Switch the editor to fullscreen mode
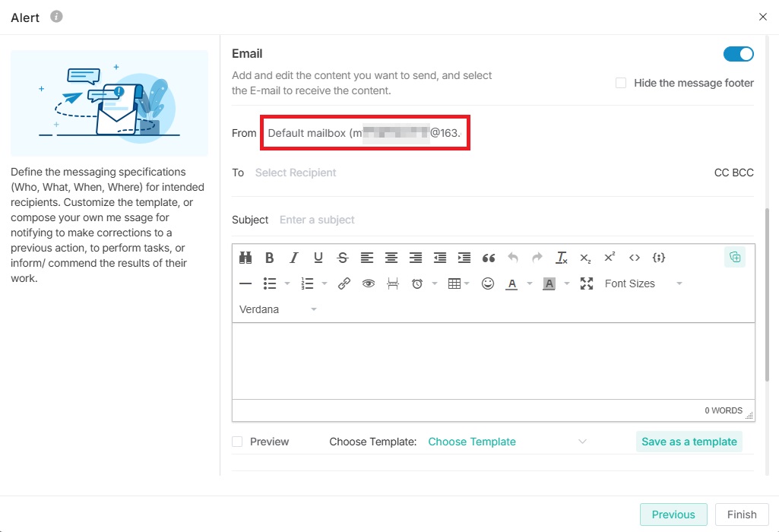779x532 pixels. (586, 283)
